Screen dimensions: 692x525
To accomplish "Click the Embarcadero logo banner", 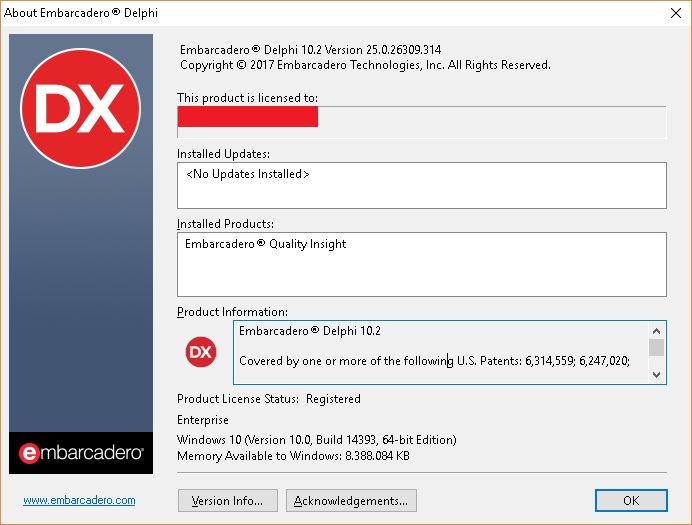I will [81, 453].
